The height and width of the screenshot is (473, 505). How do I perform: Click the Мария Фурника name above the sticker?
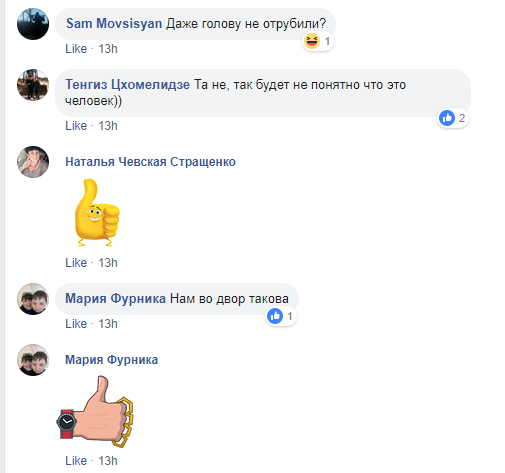[x=111, y=360]
